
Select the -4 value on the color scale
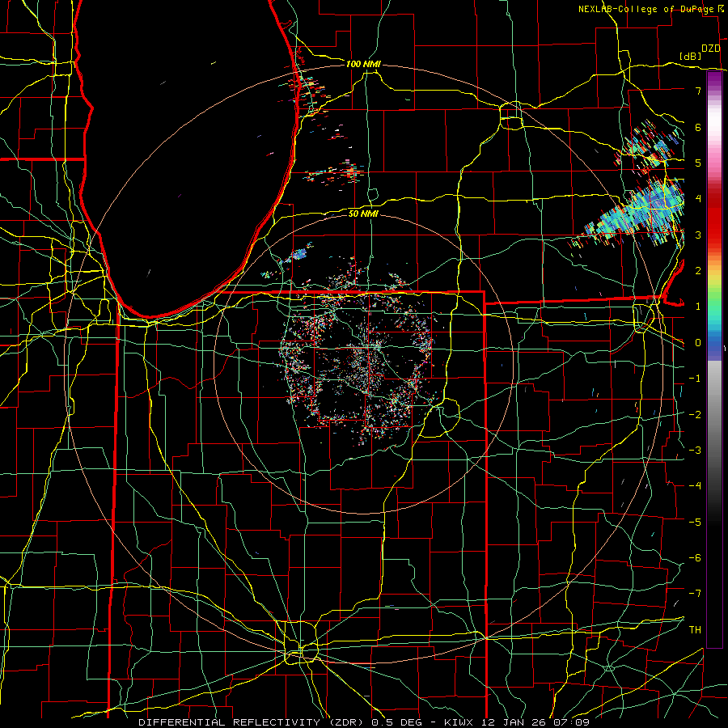point(695,486)
